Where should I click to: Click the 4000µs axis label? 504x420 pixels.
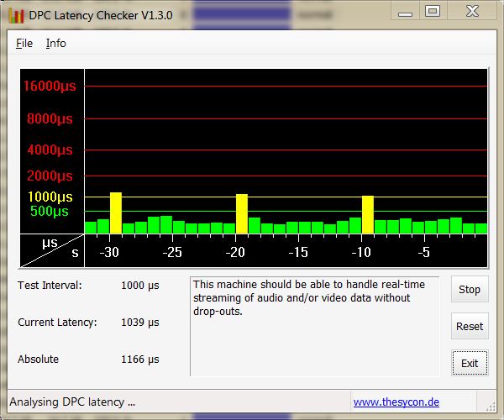50,150
